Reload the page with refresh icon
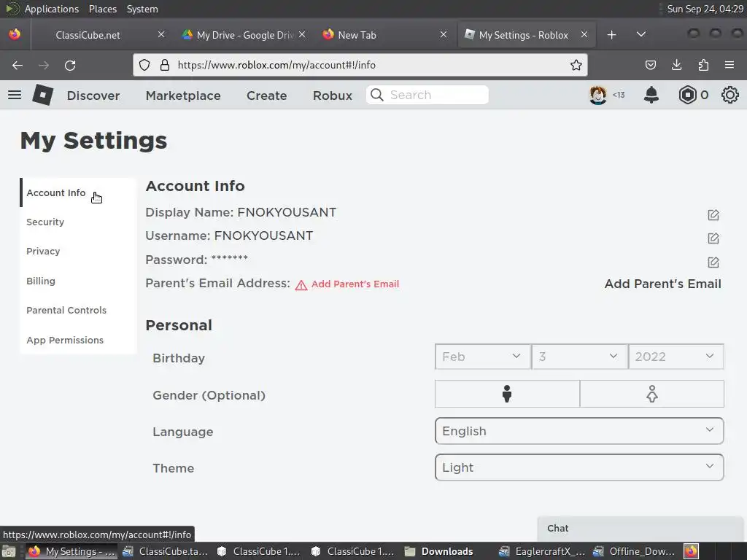The image size is (747, 560). point(70,65)
